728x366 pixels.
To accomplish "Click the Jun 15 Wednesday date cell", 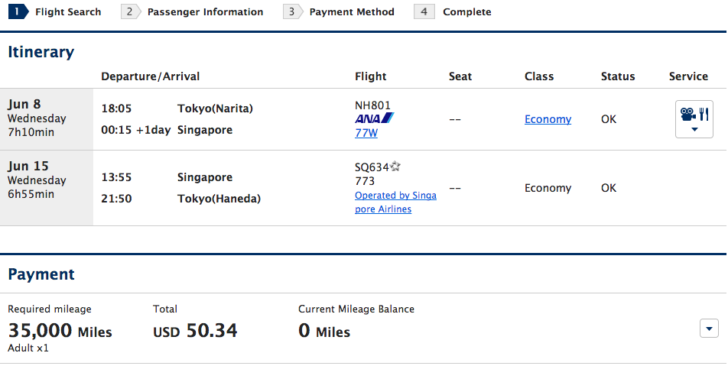I will [46, 188].
